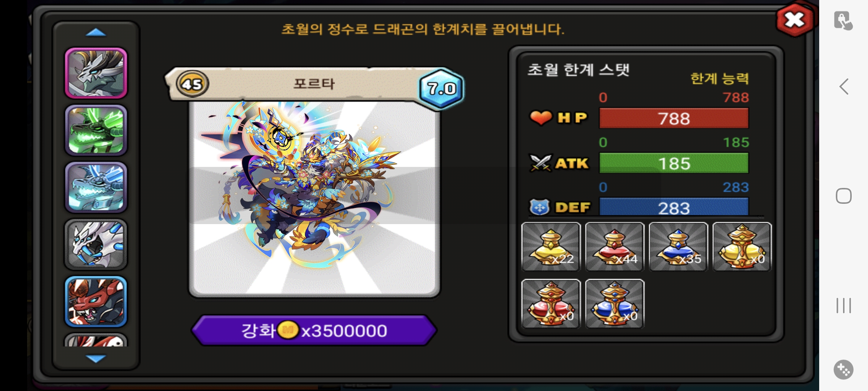Select the yellow potion with x22 count
The width and height of the screenshot is (868, 391).
point(551,247)
